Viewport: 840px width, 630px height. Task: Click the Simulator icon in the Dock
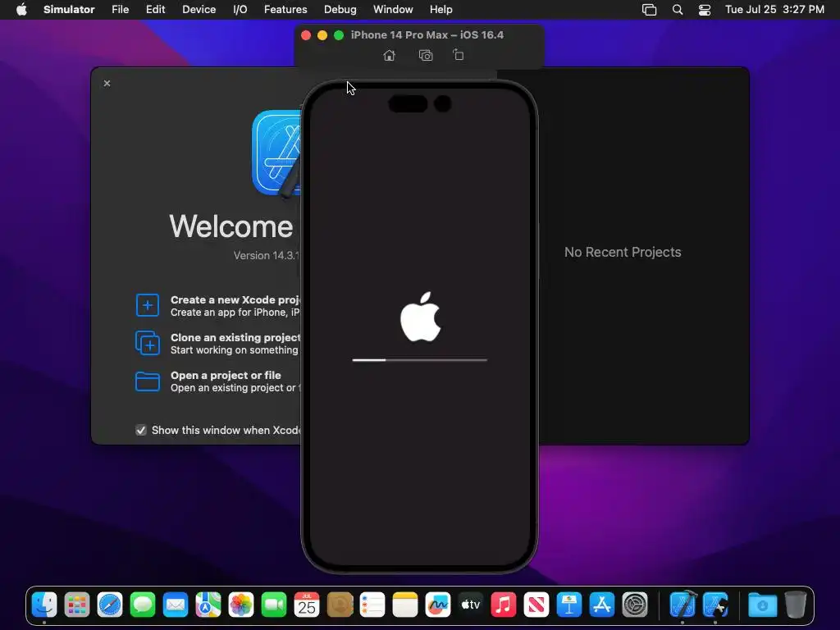pos(715,605)
